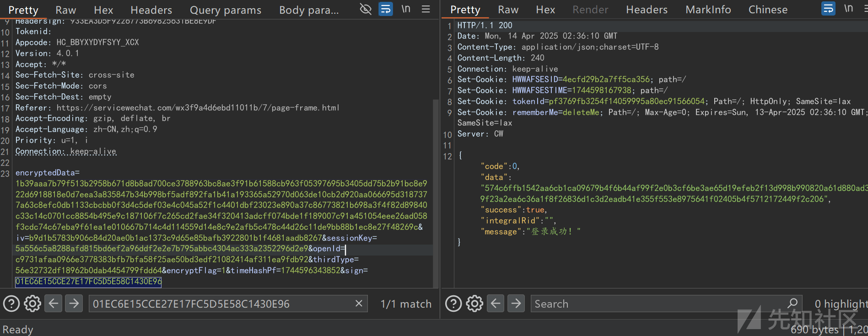Switch to request Pretty tab
868x336 pixels.
[23, 10]
